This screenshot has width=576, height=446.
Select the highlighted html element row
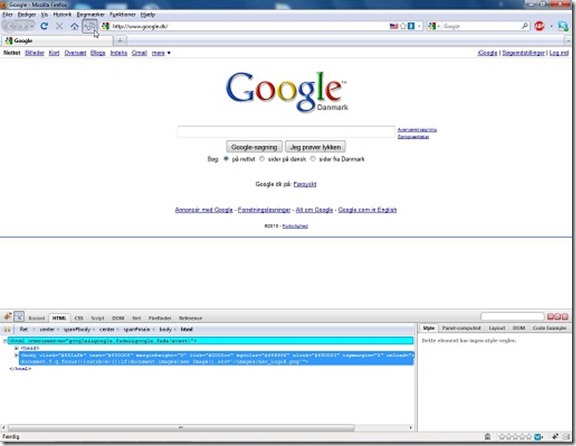[210, 341]
